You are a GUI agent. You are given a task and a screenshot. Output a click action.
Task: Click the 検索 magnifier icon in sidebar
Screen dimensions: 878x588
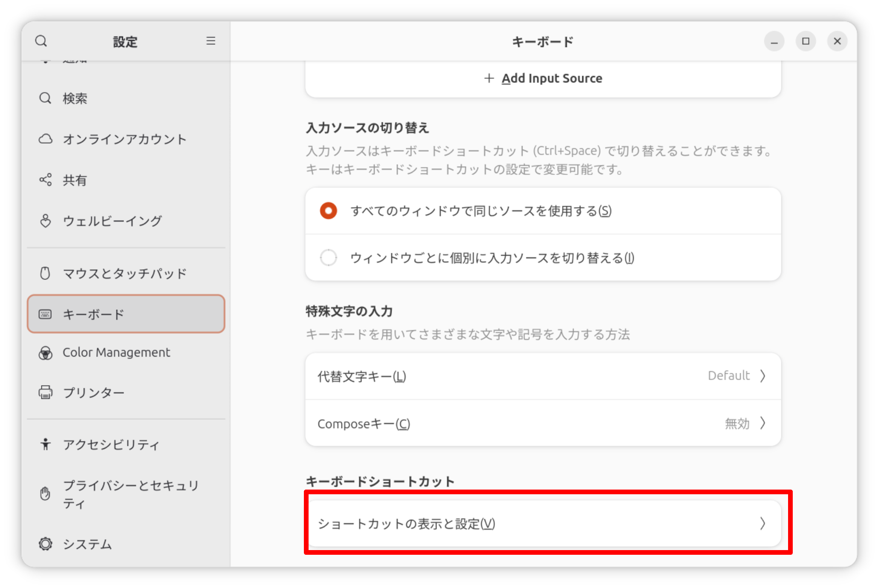(45, 98)
